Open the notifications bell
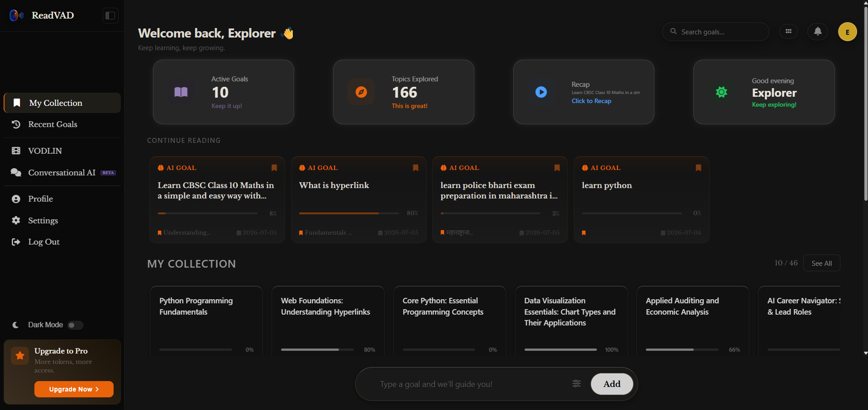This screenshot has height=410, width=868. pos(818,32)
